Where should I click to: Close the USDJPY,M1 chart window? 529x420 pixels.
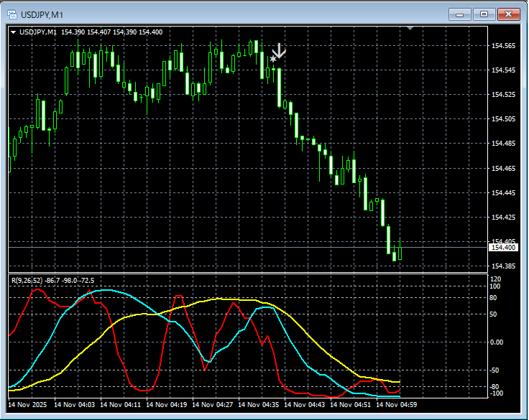(508, 14)
